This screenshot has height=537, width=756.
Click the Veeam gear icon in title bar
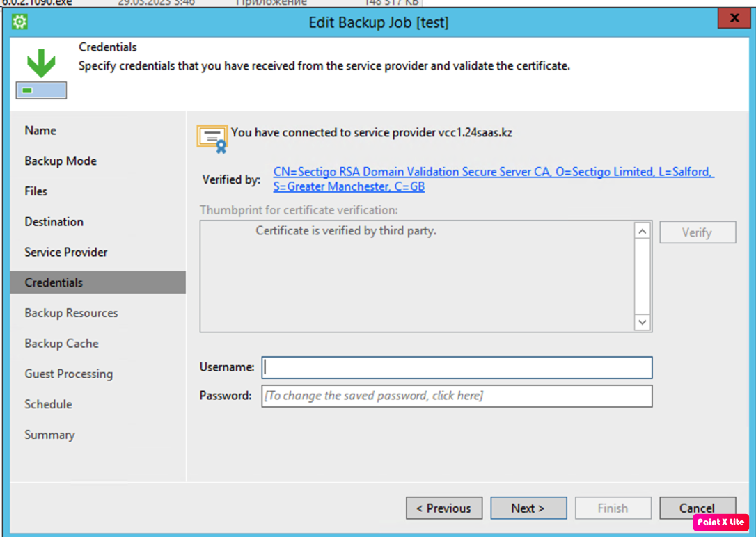(19, 22)
